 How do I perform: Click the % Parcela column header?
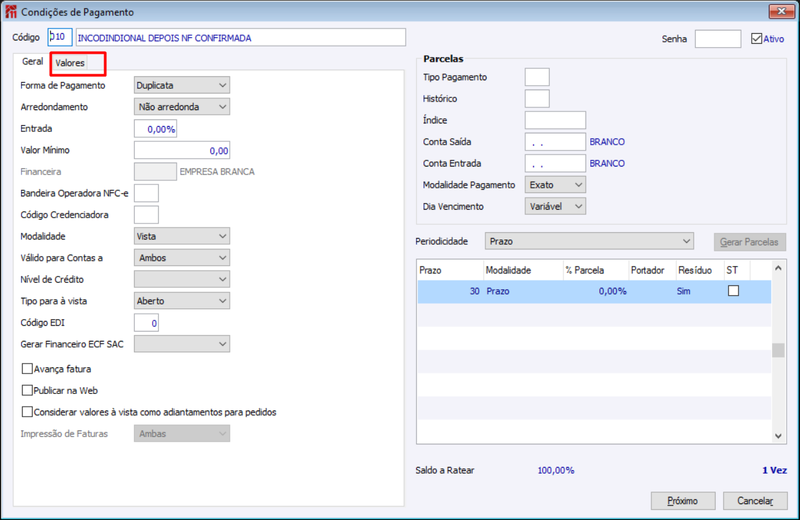point(595,270)
